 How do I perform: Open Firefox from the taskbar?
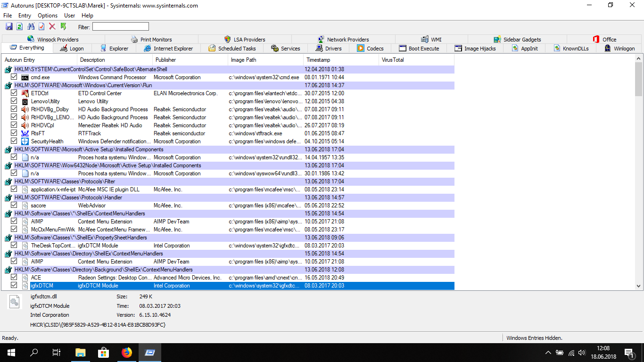[x=127, y=352]
